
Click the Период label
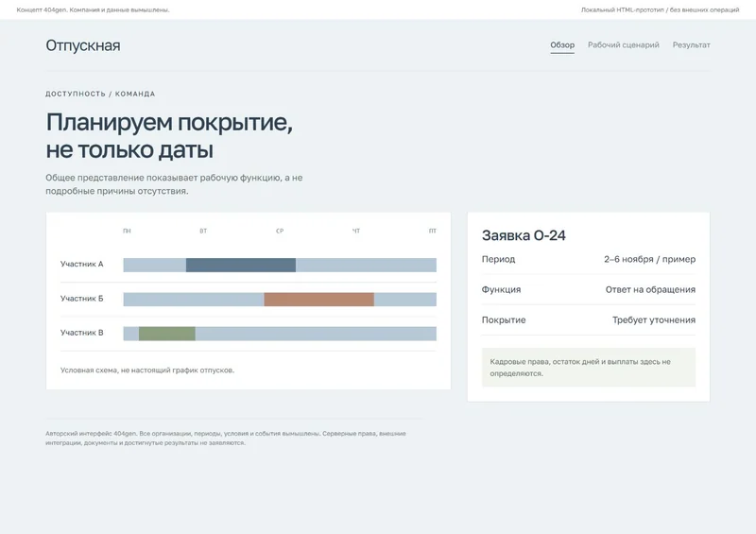click(x=499, y=259)
